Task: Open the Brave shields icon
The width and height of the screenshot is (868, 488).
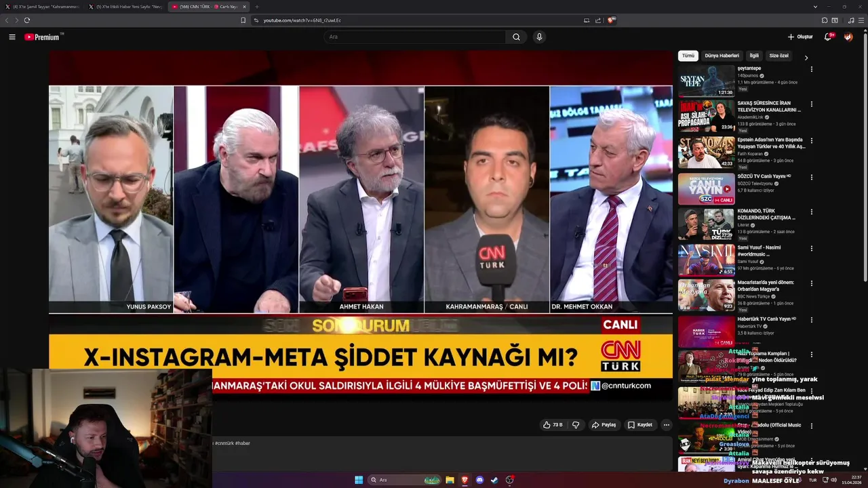Action: pyautogui.click(x=611, y=20)
